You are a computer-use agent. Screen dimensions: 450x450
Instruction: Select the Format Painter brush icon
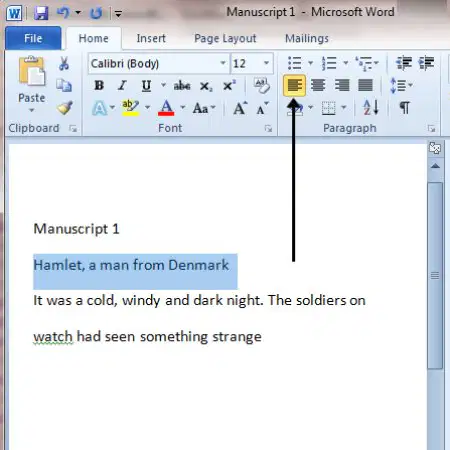point(65,107)
